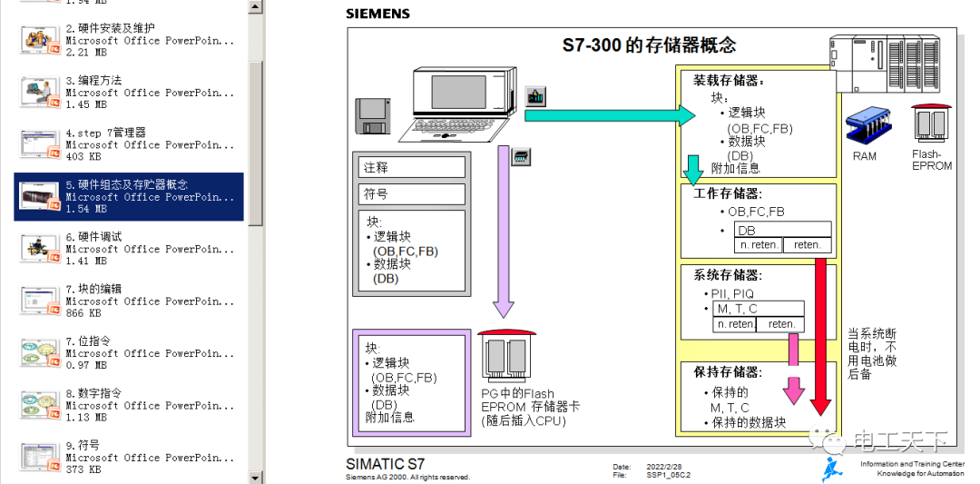Open file icon for 4.step 7管理器
The width and height of the screenshot is (980, 484).
[x=40, y=144]
